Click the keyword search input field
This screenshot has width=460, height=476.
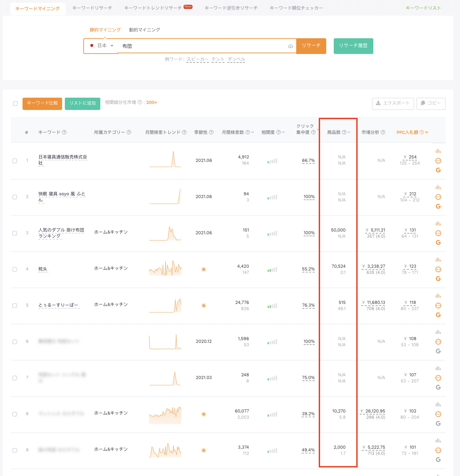201,46
